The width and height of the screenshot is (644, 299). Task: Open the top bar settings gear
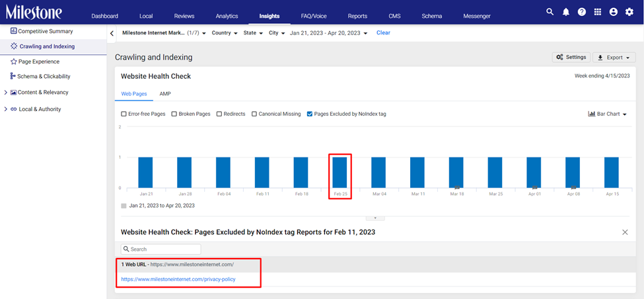tap(629, 12)
